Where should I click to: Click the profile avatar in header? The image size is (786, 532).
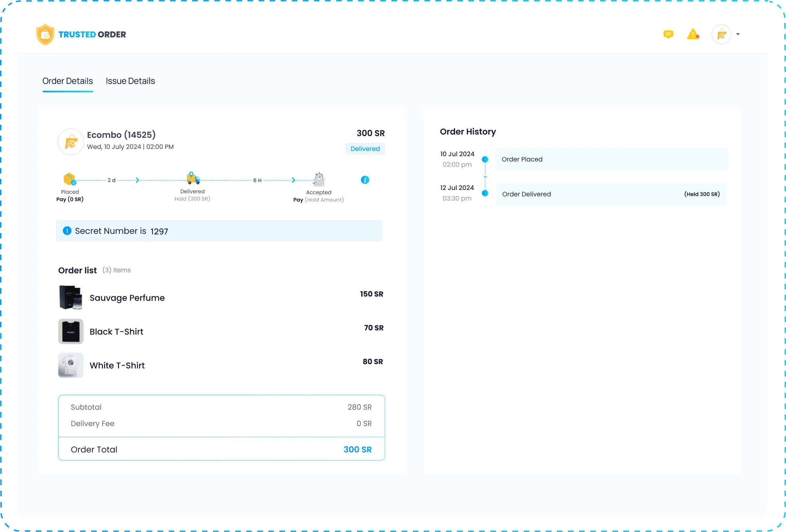[x=721, y=34]
